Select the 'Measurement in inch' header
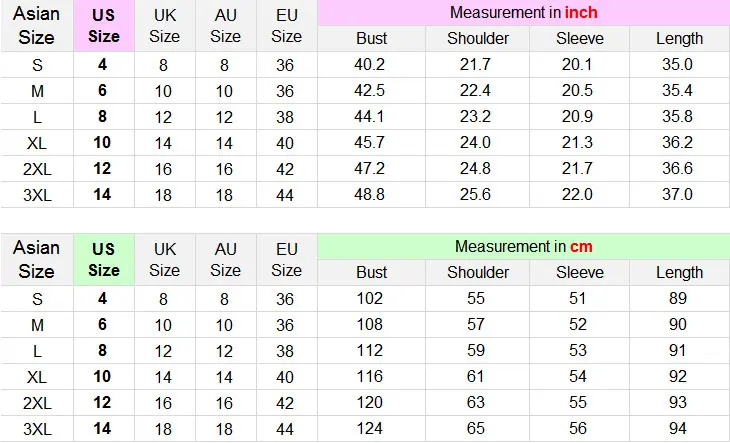The image size is (730, 443). [x=523, y=13]
